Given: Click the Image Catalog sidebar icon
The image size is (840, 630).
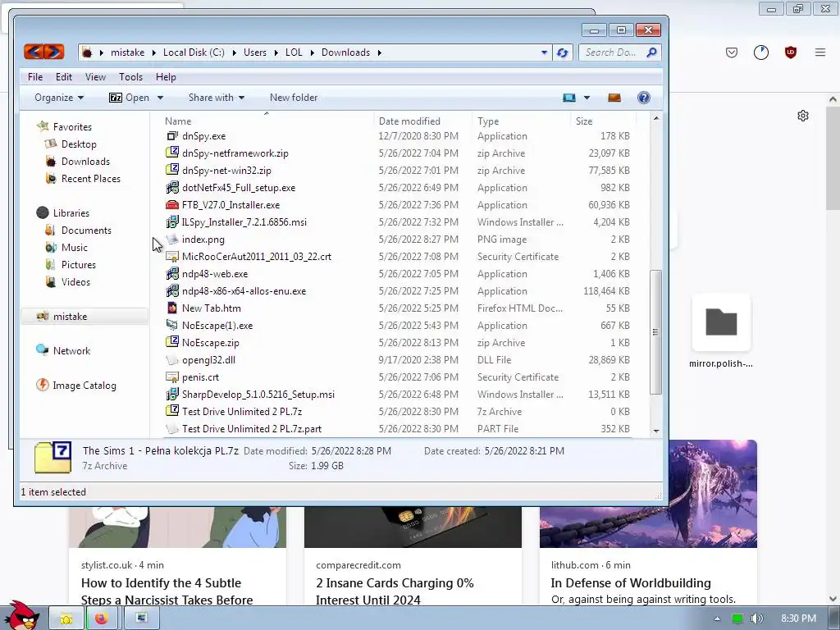Looking at the screenshot, I should click(x=43, y=385).
